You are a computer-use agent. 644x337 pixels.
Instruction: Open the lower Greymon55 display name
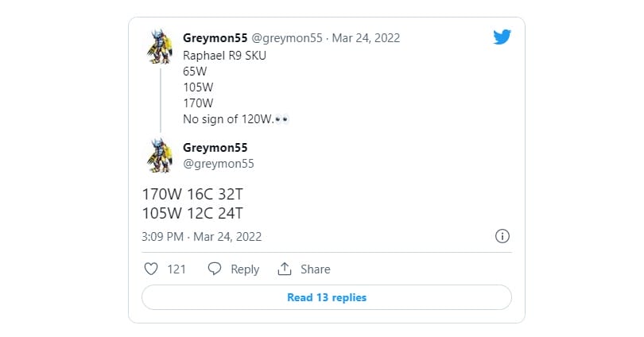(x=215, y=148)
